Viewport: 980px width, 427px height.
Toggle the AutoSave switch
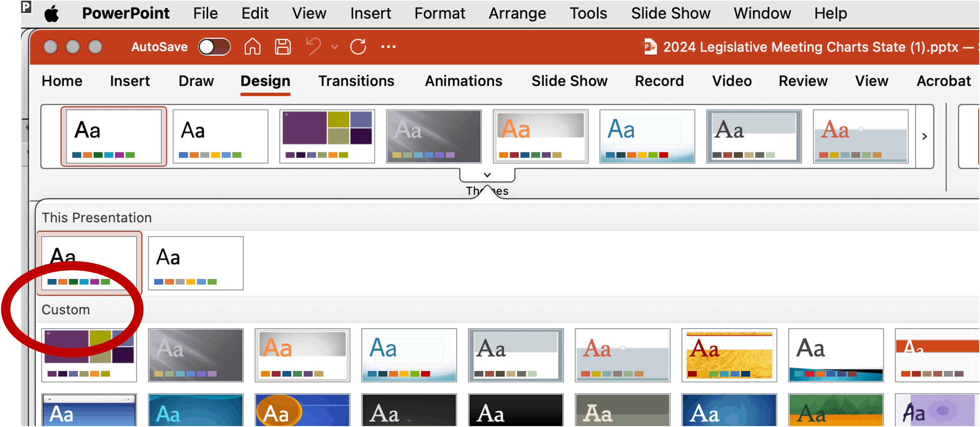pyautogui.click(x=214, y=47)
